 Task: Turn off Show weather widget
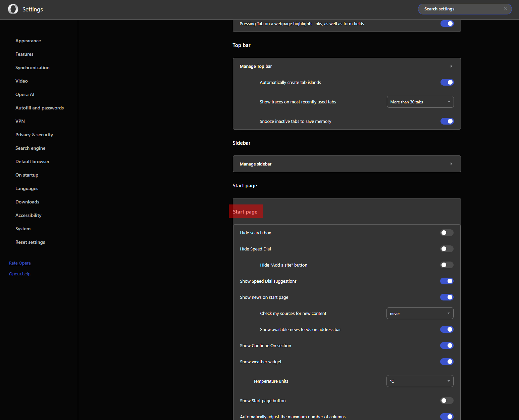click(447, 362)
